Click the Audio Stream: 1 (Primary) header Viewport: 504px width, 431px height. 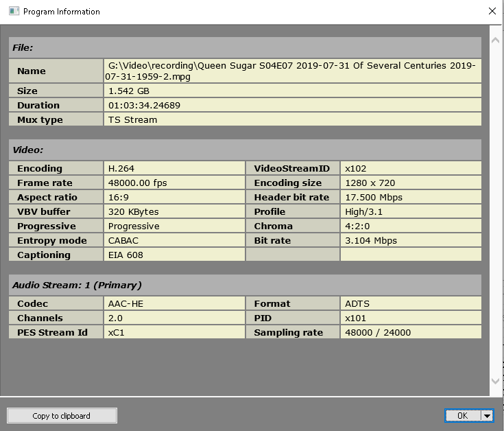click(x=77, y=285)
